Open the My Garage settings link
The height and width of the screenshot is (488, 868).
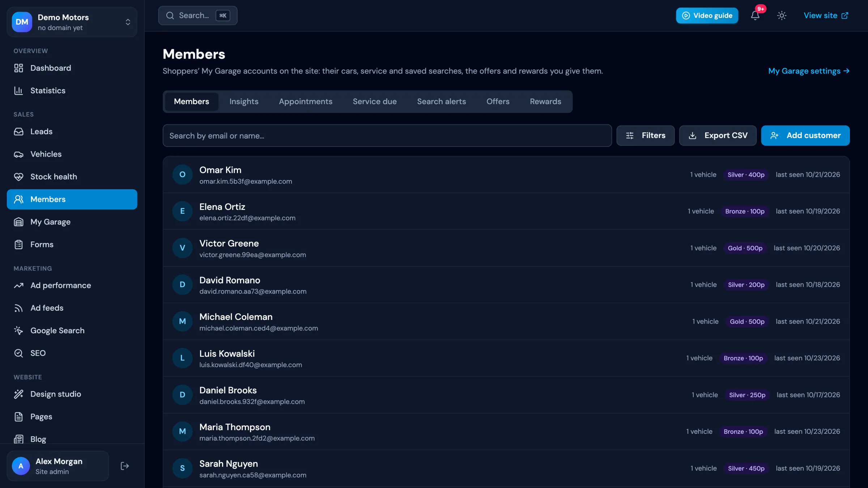(809, 71)
